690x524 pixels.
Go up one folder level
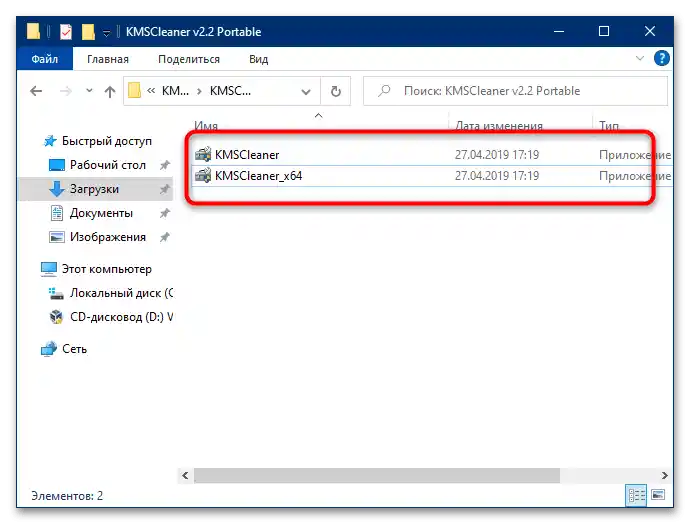110,91
